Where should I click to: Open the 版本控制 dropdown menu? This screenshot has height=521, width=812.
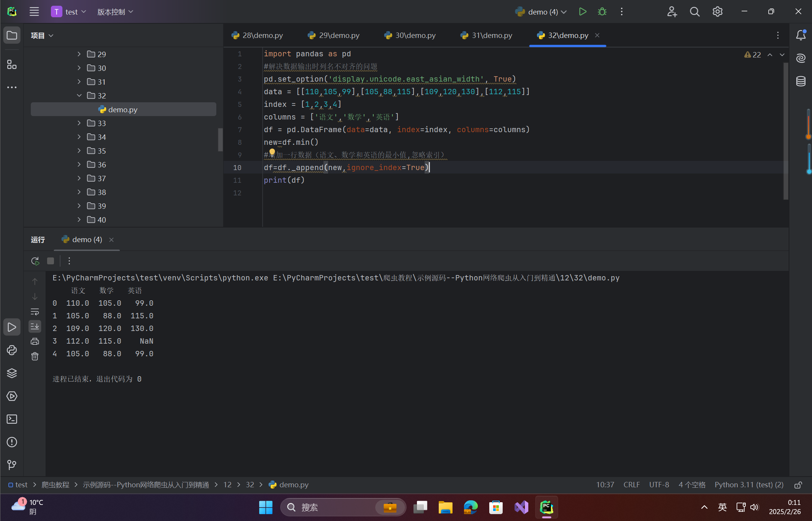(115, 12)
